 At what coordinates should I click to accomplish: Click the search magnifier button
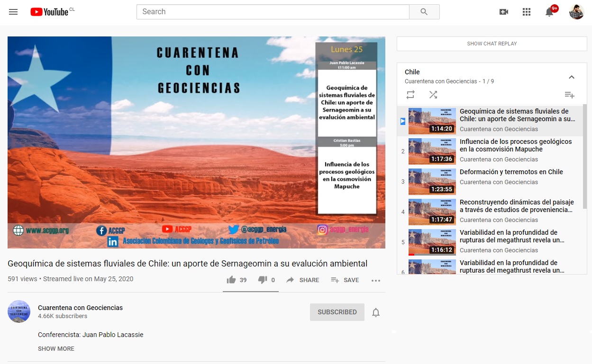pos(424,12)
